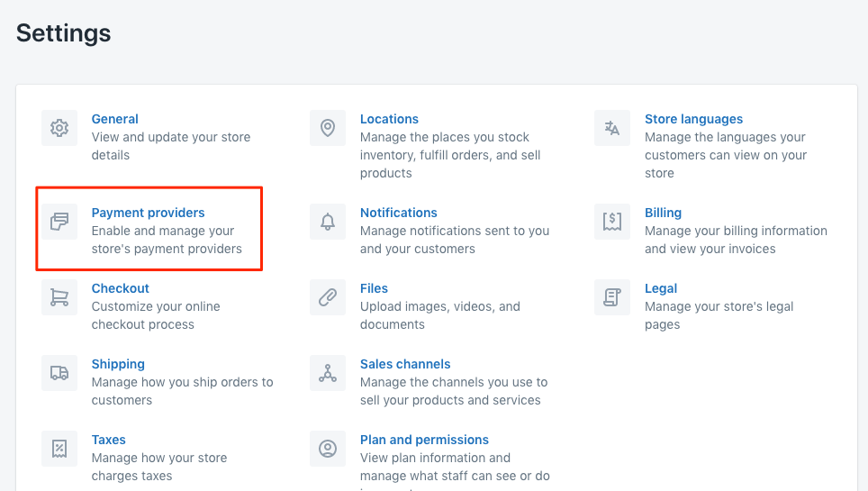Open the Files settings link
Screen dimensions: 868x491
[x=374, y=288]
